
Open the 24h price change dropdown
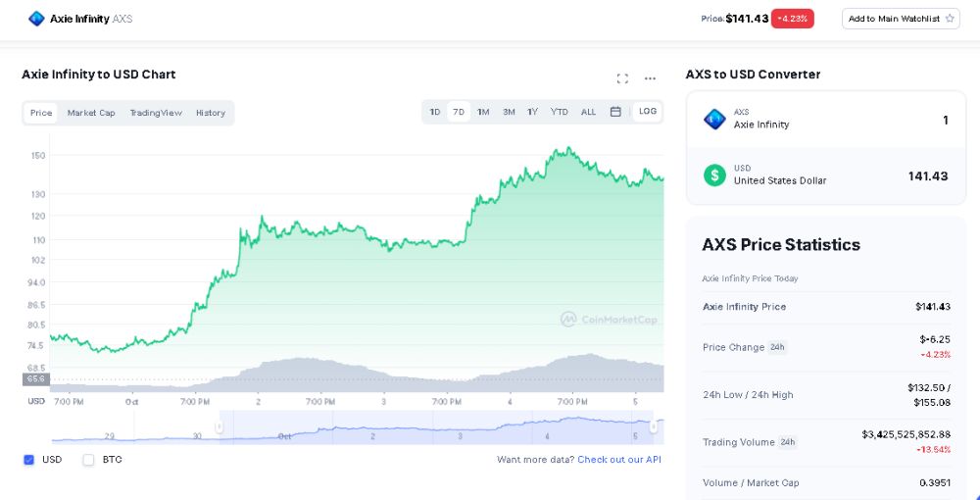pyautogui.click(x=776, y=347)
